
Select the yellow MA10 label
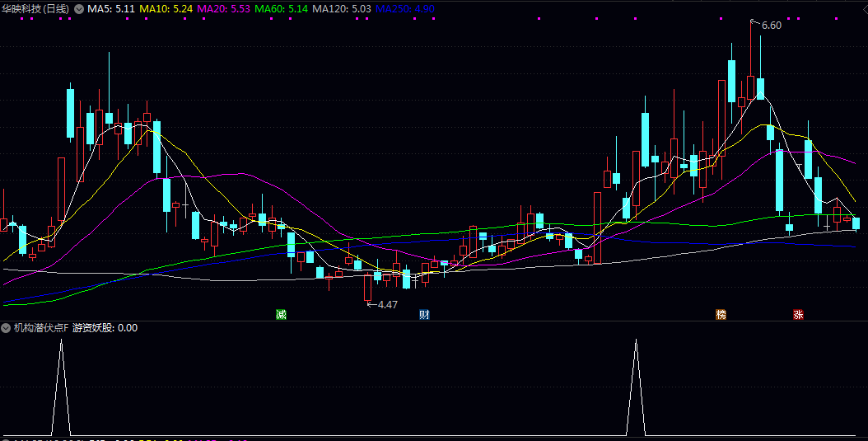pos(166,8)
